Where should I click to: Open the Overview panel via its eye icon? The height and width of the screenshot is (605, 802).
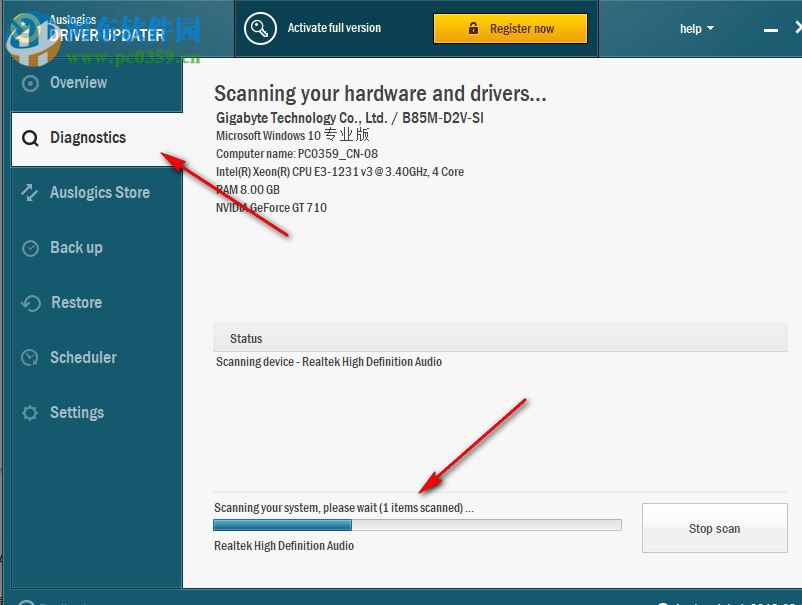(31, 83)
